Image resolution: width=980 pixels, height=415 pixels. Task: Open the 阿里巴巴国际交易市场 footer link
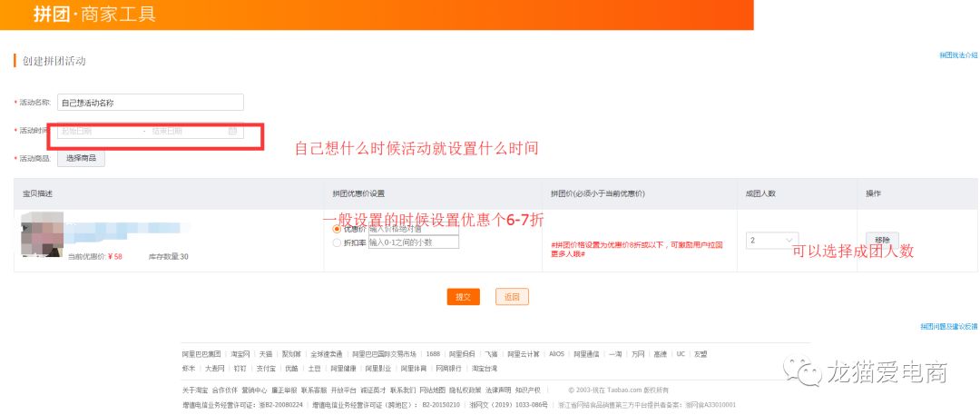tap(384, 353)
